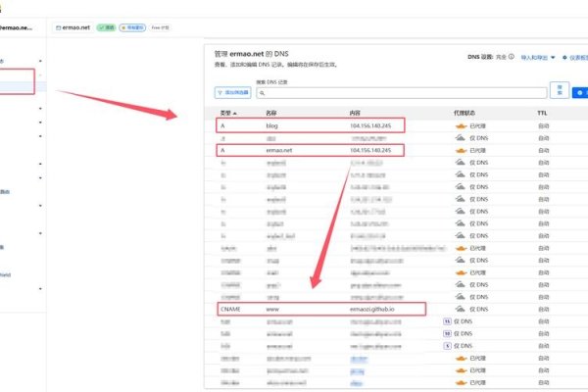Click the 内容 column header
The height and width of the screenshot is (392, 588).
click(355, 113)
